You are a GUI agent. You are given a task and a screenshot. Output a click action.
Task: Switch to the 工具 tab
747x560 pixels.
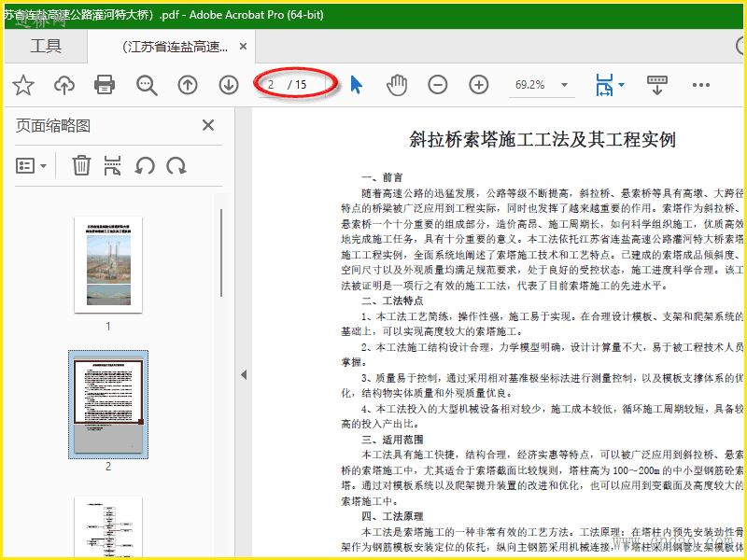(46, 46)
